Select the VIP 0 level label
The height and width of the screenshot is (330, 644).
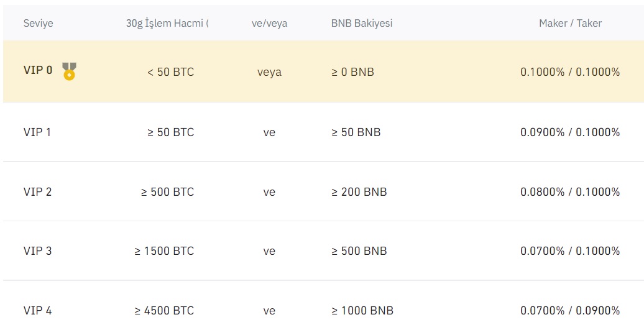point(38,70)
